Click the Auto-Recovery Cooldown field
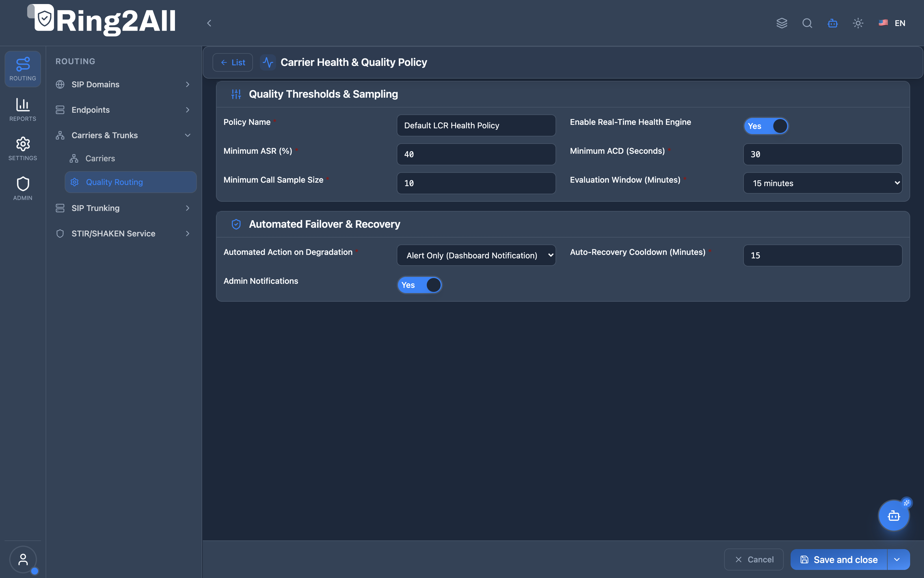924x578 pixels. tap(822, 255)
